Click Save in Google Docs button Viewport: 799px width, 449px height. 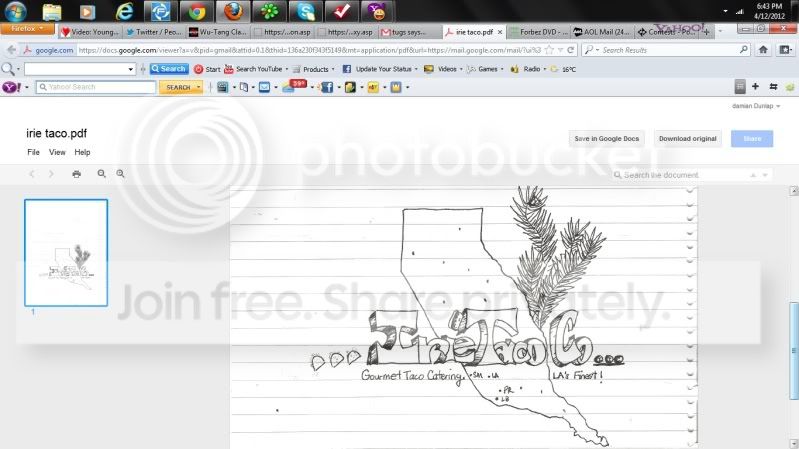click(x=606, y=139)
